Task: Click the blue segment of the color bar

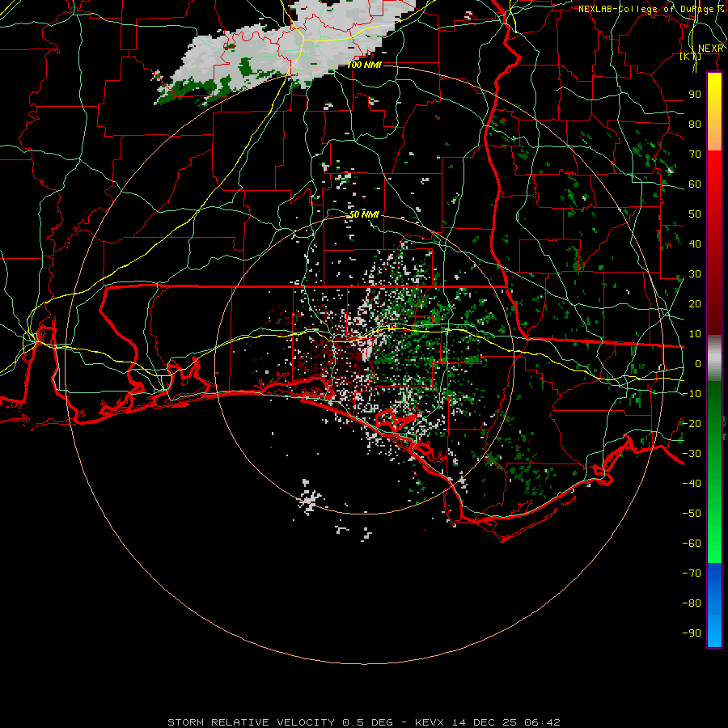Action: (x=714, y=604)
